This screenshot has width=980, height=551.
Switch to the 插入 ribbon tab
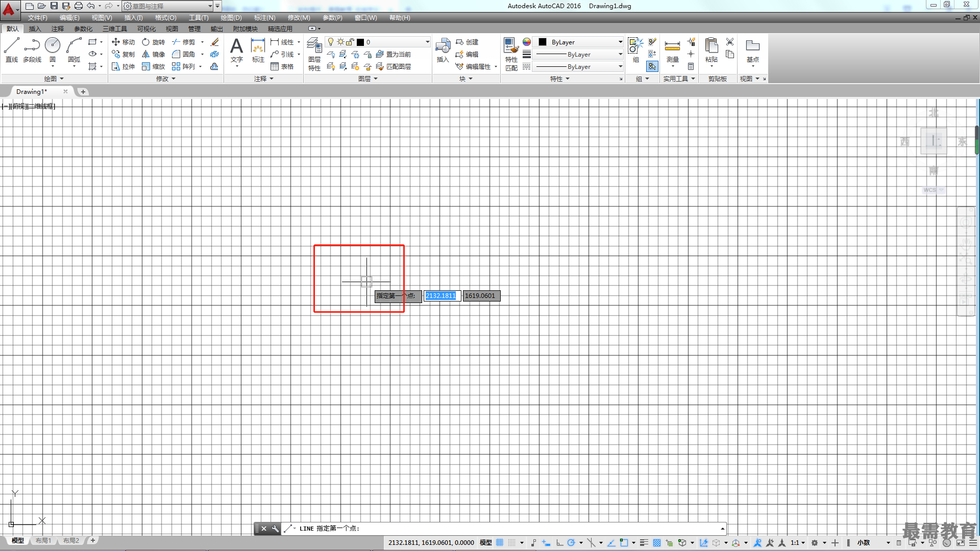pos(35,29)
